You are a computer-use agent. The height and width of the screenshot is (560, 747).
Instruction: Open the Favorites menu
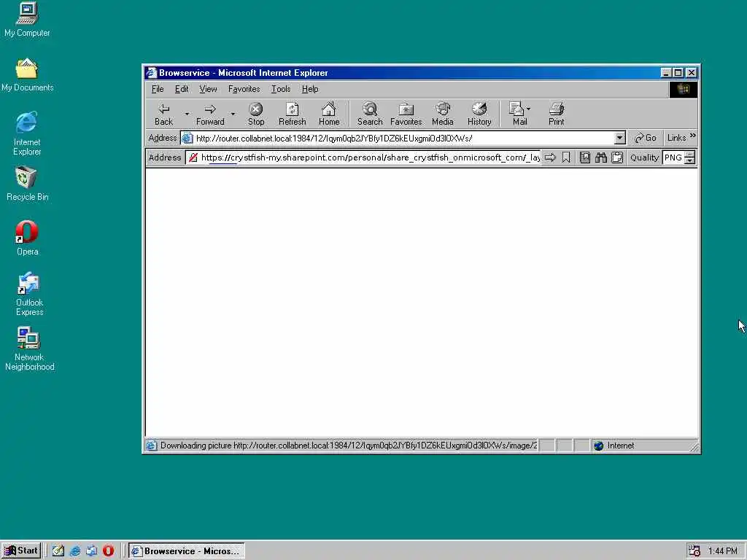pos(244,89)
